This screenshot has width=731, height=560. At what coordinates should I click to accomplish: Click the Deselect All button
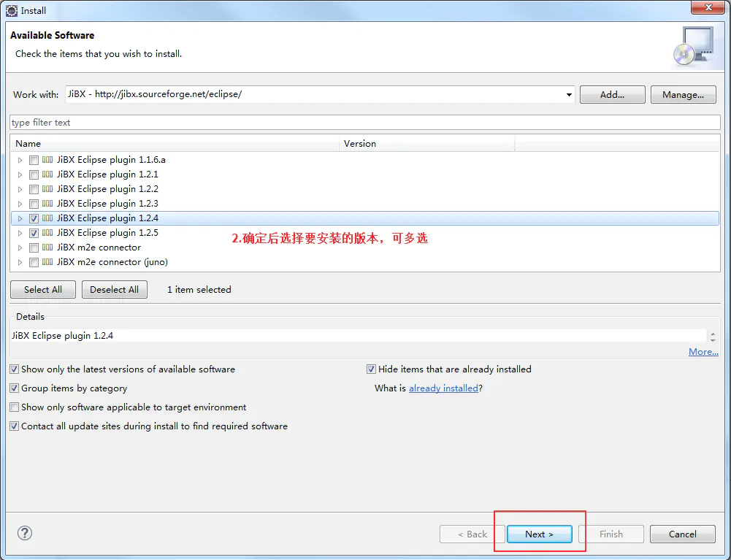pyautogui.click(x=114, y=290)
